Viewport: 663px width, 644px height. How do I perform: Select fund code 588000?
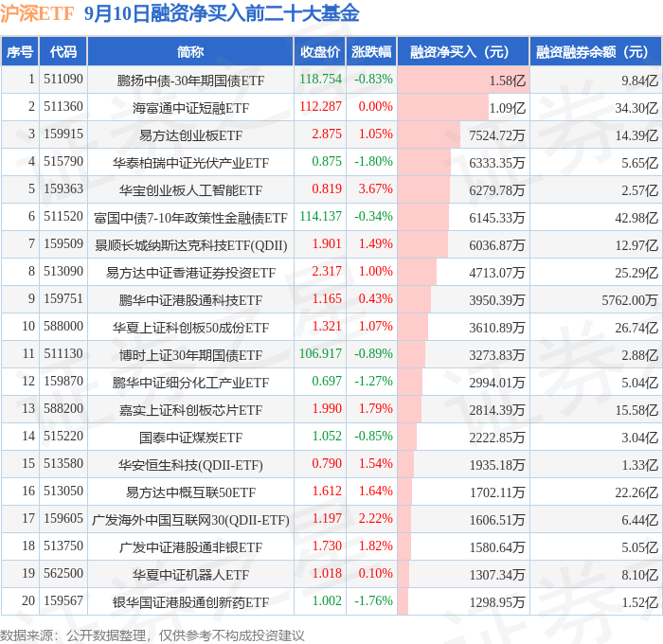(x=63, y=327)
